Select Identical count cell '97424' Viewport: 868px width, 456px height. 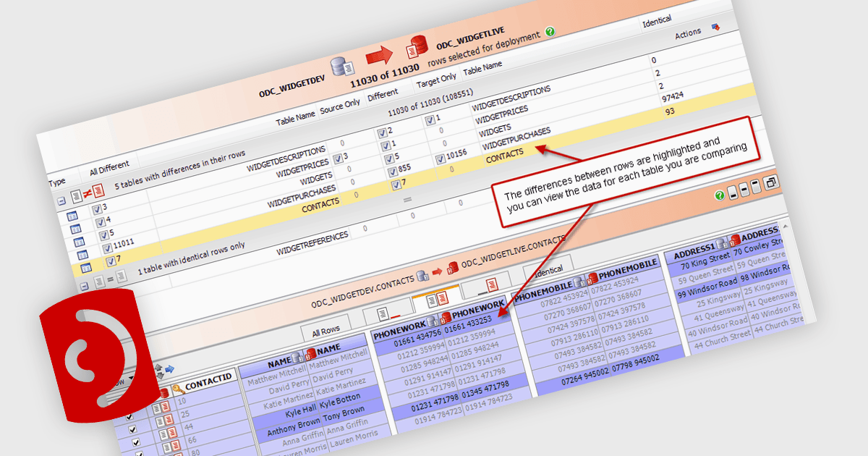tap(673, 98)
